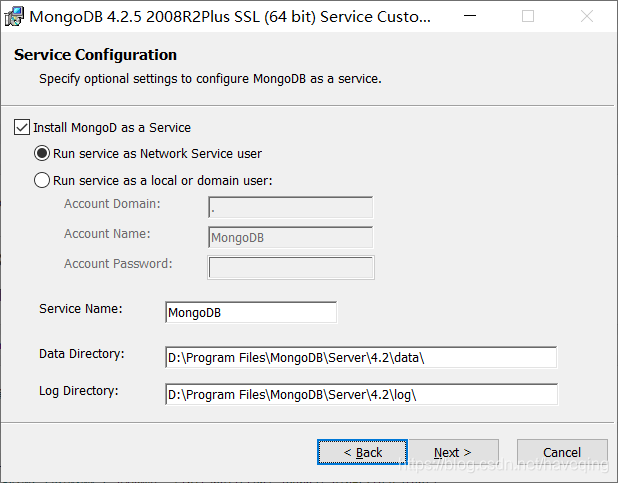Viewport: 618px width, 483px height.
Task: Click the 'Specify optional settings' description text
Action: [x=210, y=79]
